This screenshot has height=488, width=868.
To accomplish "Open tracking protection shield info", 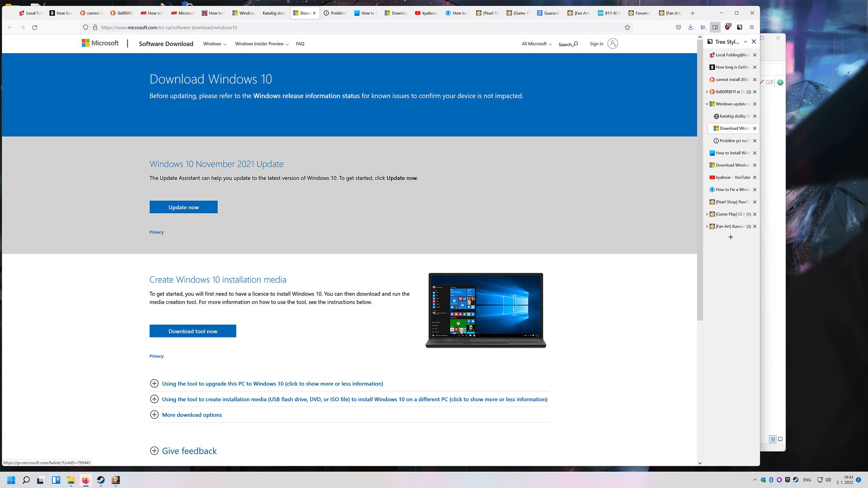I will point(86,28).
